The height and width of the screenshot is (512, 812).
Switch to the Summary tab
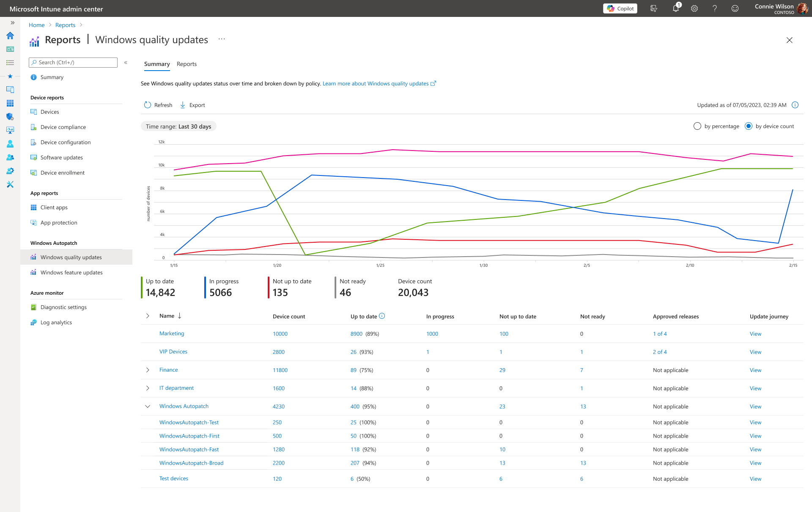pyautogui.click(x=157, y=64)
